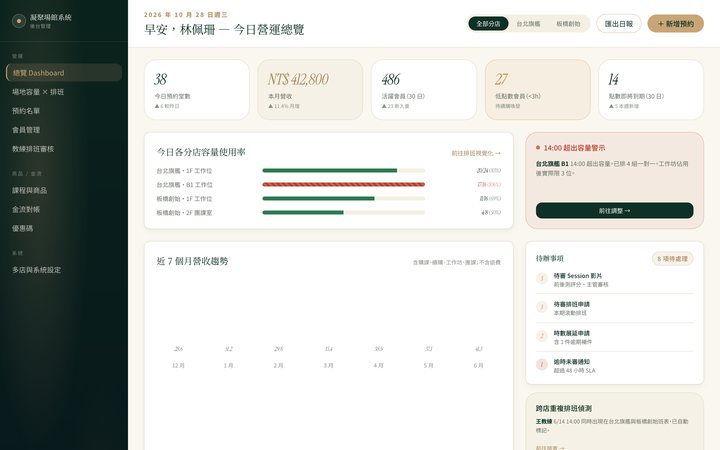Click the count badge beside 待審排班申請
720x450 pixels.
[542, 307]
